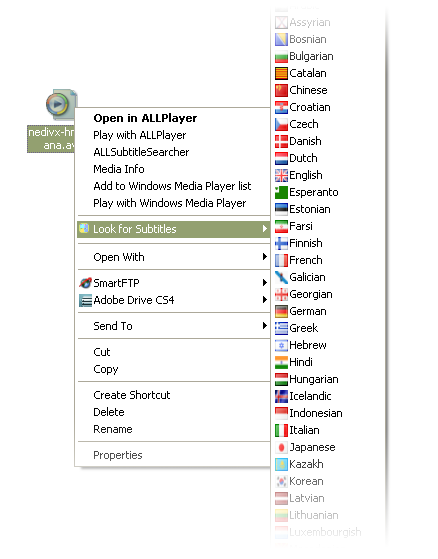Select the video file icon on desktop
Image resolution: width=438 pixels, height=559 pixels.
[61, 104]
